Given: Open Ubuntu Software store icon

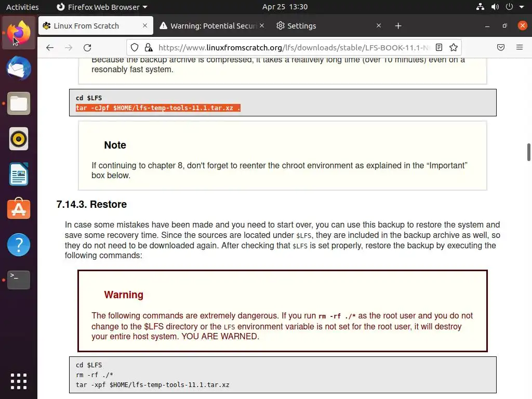Looking at the screenshot, I should point(19,209).
